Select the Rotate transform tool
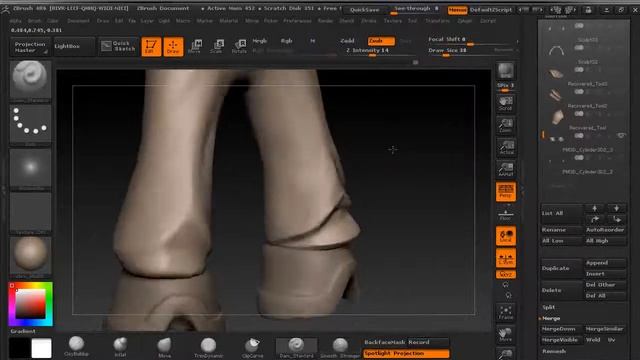This screenshot has width=640, height=360. (x=239, y=47)
